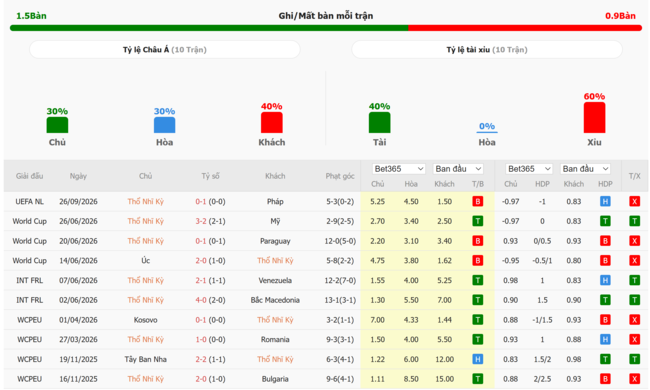Open the Ban đầu dropdown beside first Bet365
Image resolution: width=650 pixels, height=390 pixels.
(458, 169)
